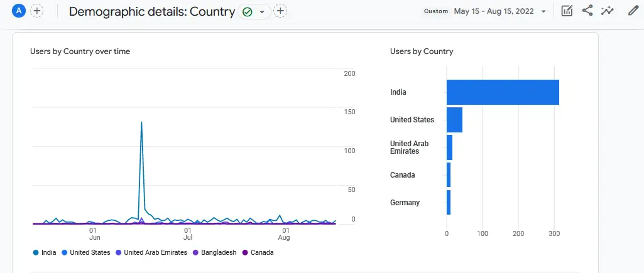Screen dimensions: 644x273
Task: Click the spike peak on India line
Action: click(x=141, y=122)
